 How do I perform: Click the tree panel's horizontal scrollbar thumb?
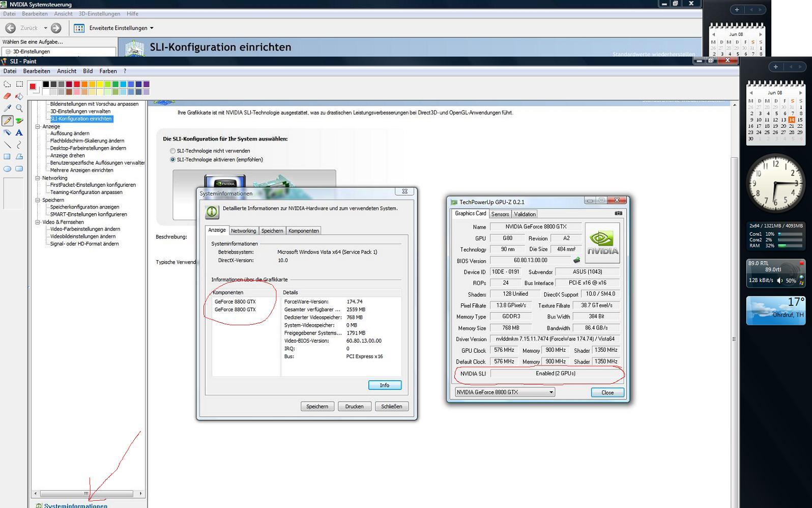(x=86, y=493)
